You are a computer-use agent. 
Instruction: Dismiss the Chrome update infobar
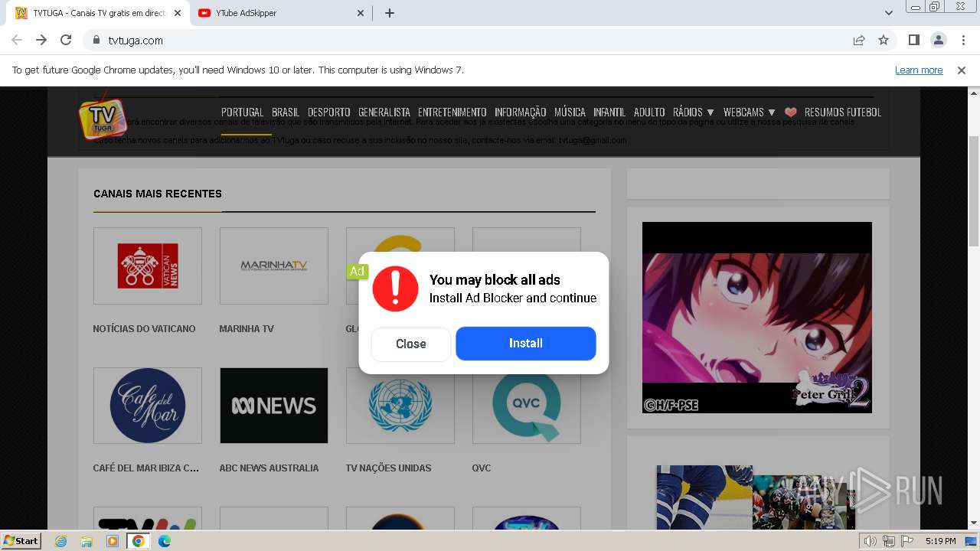(962, 70)
